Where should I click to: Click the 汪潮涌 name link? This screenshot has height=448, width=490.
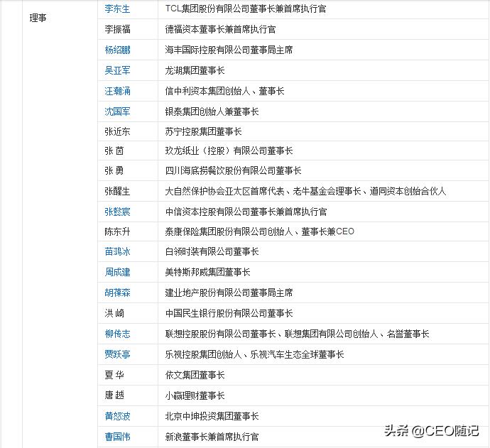tap(117, 91)
